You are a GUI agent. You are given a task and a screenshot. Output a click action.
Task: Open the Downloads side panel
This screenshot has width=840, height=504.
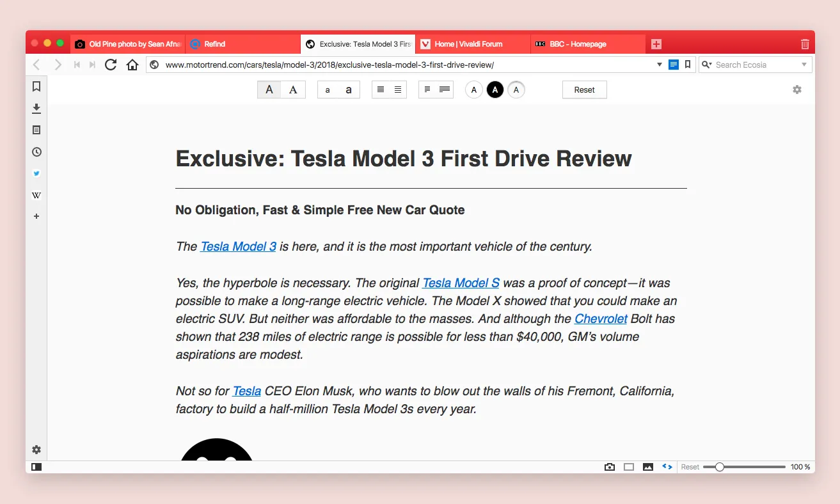pyautogui.click(x=36, y=108)
